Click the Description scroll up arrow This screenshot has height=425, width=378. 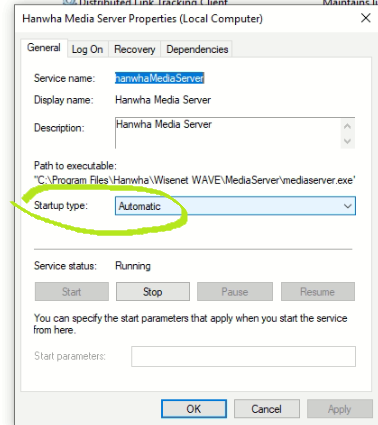347,126
